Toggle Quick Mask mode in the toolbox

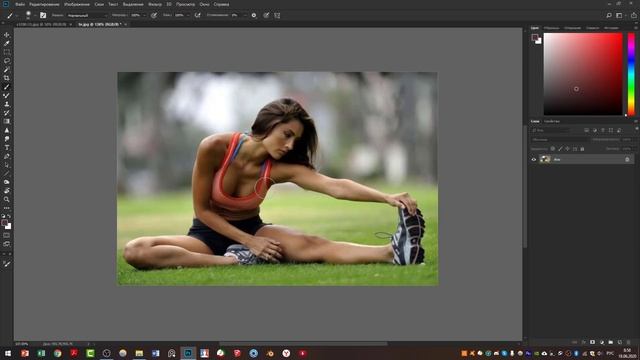[x=7, y=236]
